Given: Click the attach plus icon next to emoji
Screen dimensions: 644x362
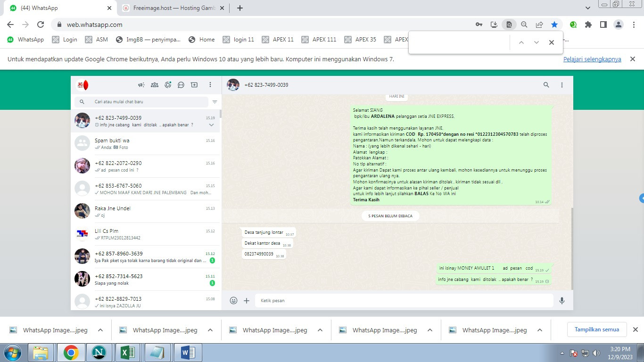Looking at the screenshot, I should 247,300.
